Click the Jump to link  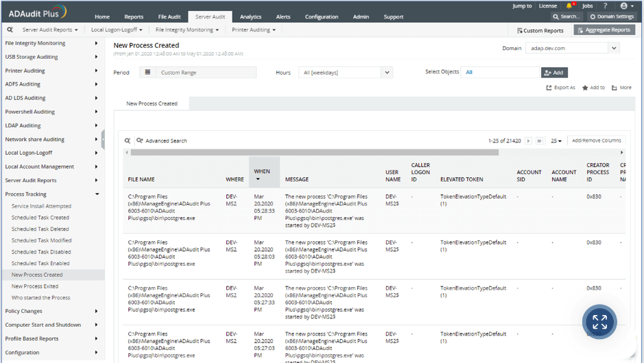522,5
